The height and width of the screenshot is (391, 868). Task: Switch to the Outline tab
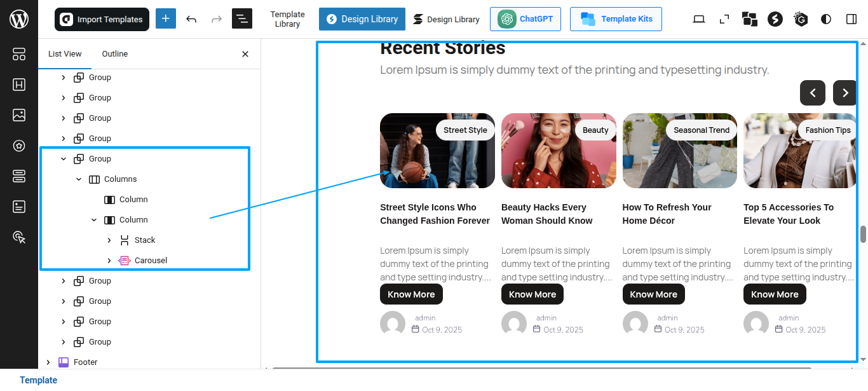[x=115, y=54]
